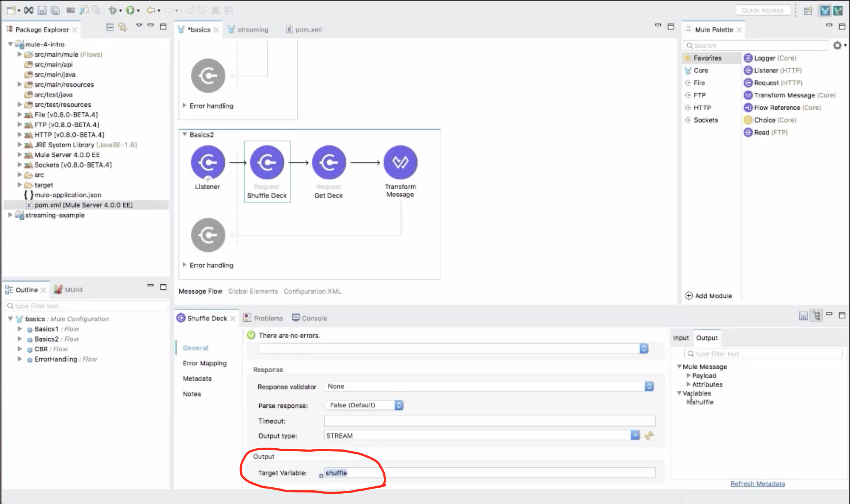Toggle Link with Editor in Package Explorer
This screenshot has width=850, height=504.
[122, 27]
